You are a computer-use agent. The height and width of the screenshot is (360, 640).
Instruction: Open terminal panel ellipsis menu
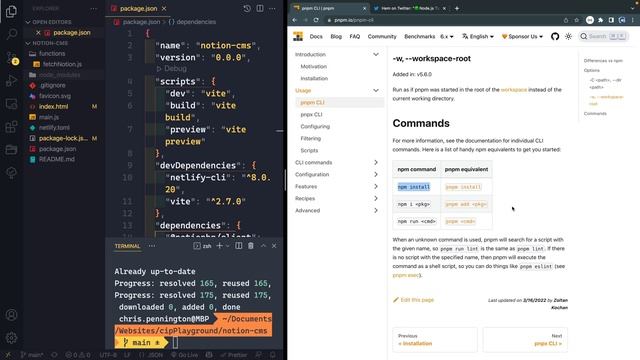pos(152,246)
